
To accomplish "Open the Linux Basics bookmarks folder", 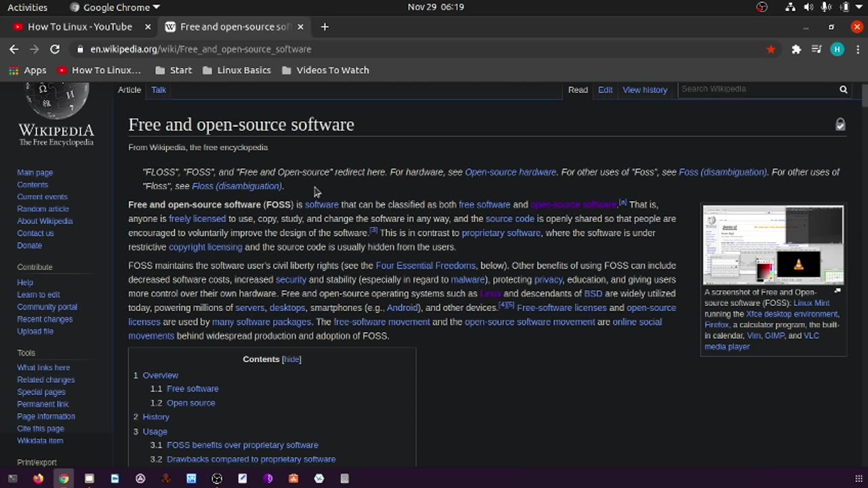I will [237, 70].
